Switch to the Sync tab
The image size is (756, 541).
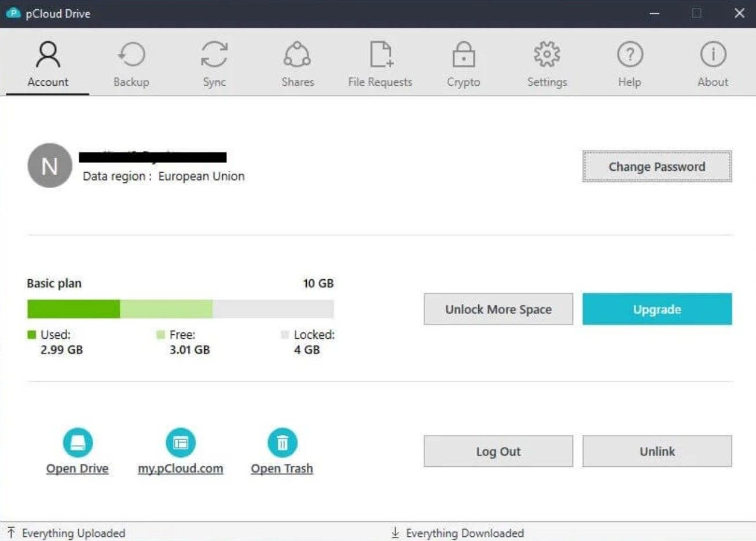coord(214,64)
